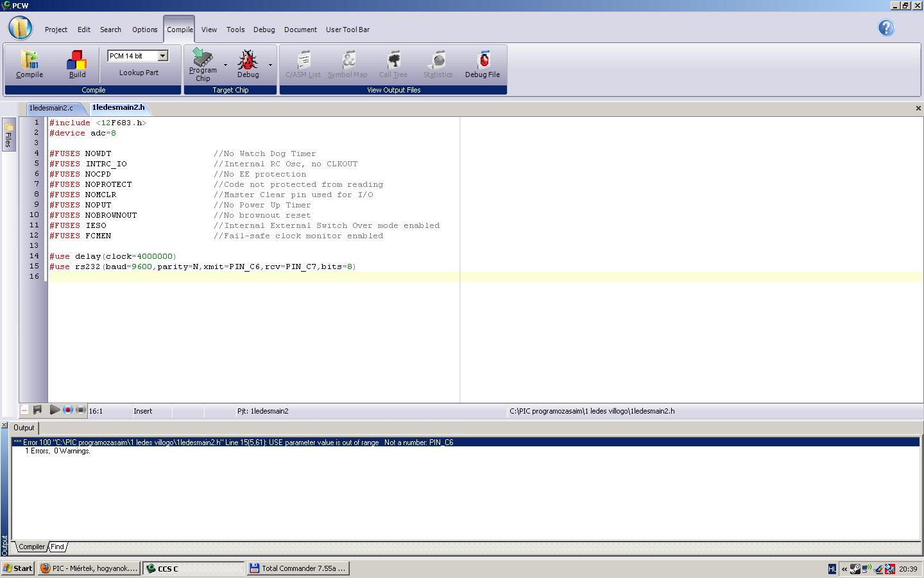Click the colorful pen tray icon
The height and width of the screenshot is (578, 924).
click(878, 568)
